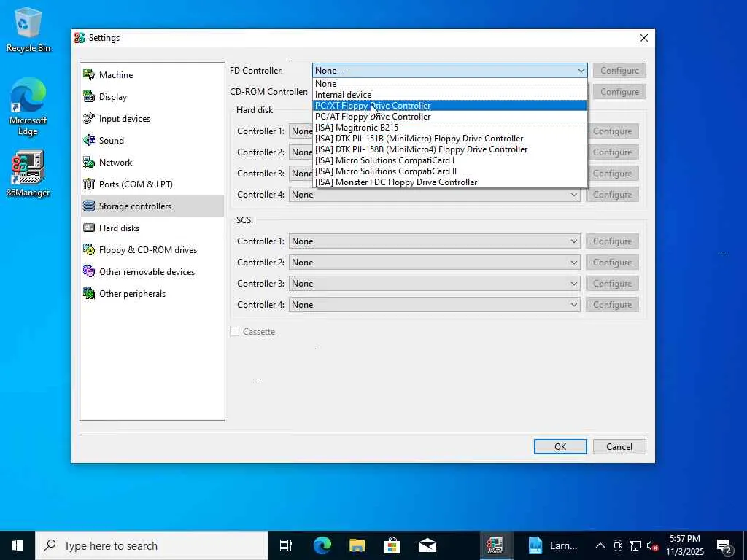The width and height of the screenshot is (747, 560).
Task: Expand the SCSI Controller 2 dropdown
Action: click(x=435, y=262)
